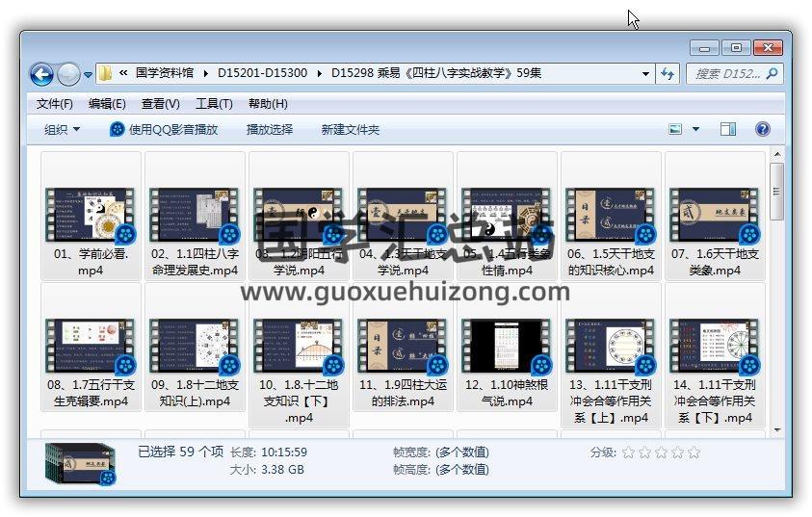Click the vertical scrollbar thumb

click(776, 192)
